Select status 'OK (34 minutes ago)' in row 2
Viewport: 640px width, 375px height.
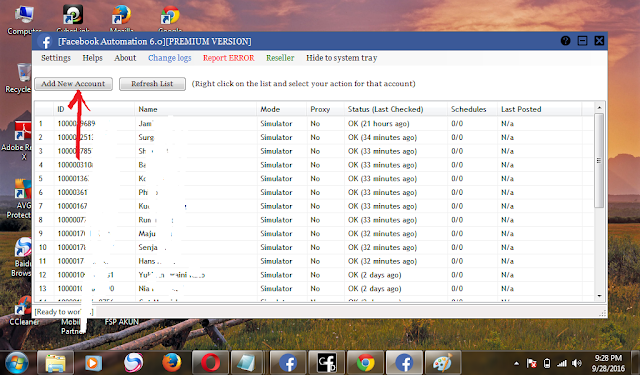[x=382, y=138]
